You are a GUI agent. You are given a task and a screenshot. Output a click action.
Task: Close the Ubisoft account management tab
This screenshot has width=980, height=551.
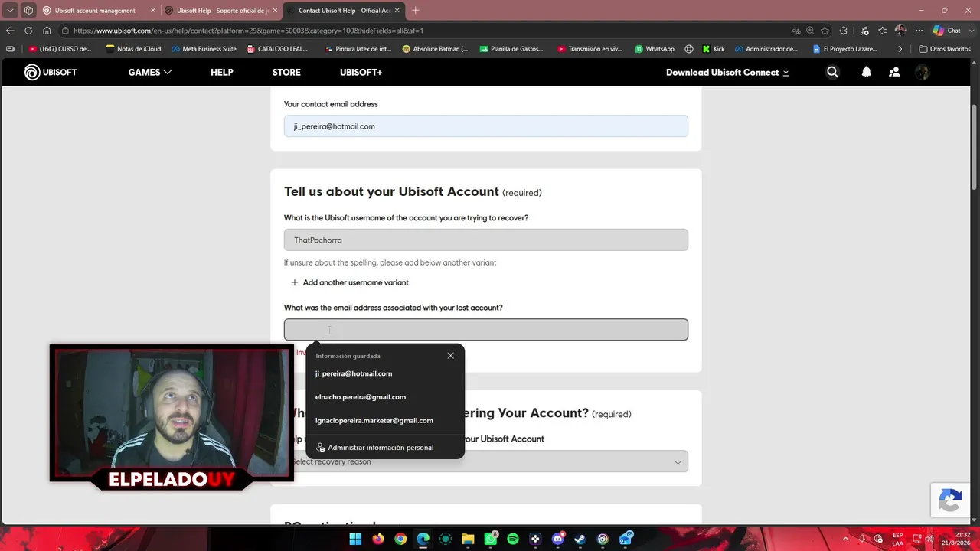[x=152, y=11]
